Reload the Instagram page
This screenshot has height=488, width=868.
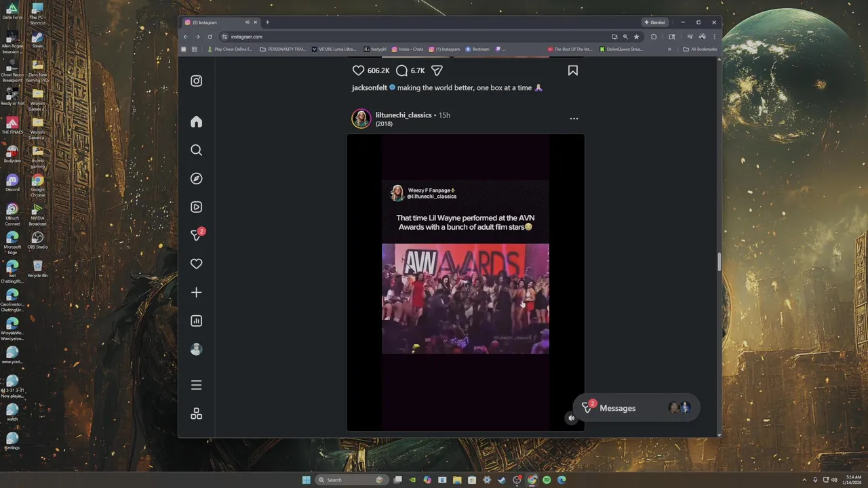click(210, 37)
